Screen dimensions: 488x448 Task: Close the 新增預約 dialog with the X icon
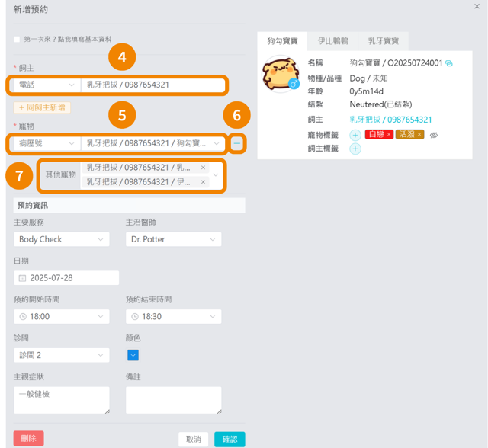point(477,6)
